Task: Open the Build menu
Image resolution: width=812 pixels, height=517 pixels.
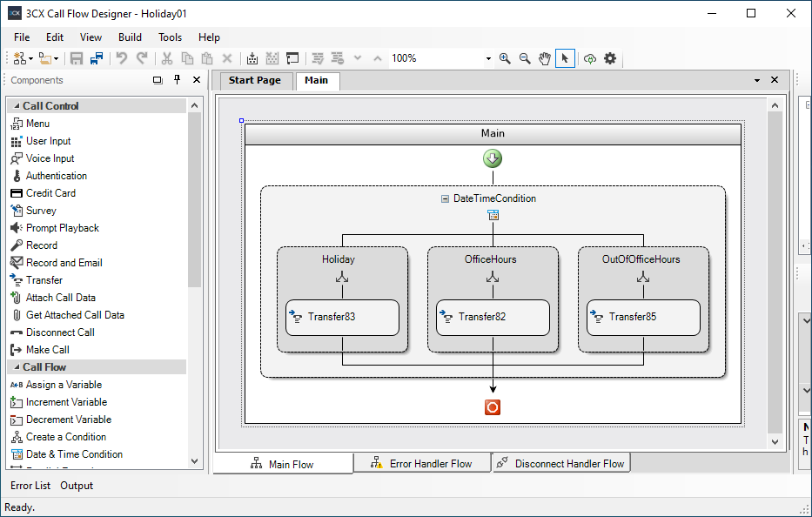Action: (130, 37)
